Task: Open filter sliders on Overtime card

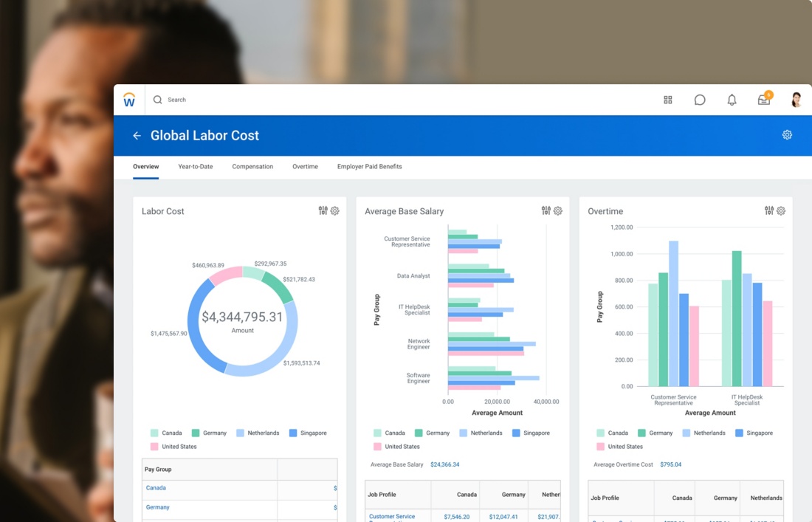Action: pos(769,211)
